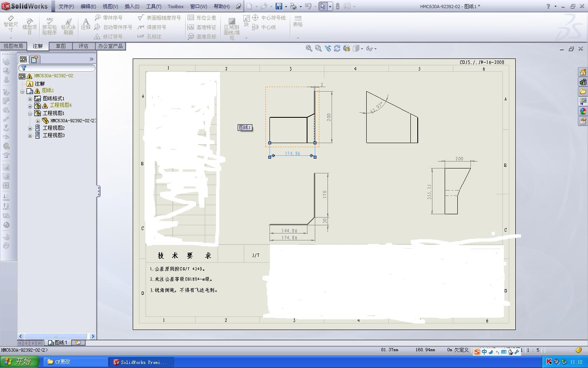The image size is (588, 368).
Task: Open the 工具(T) menu
Action: 154,7
